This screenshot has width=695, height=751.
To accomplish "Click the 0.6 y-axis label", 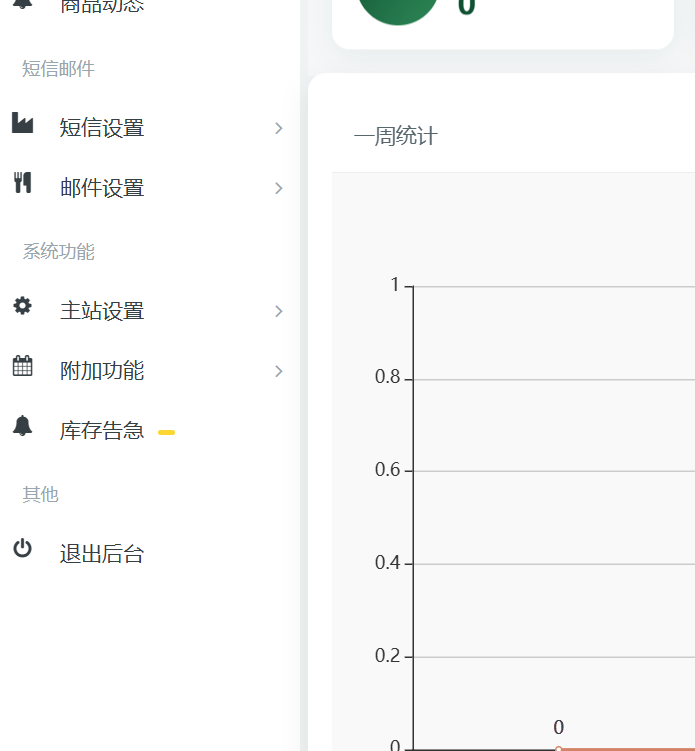I will pyautogui.click(x=387, y=470).
